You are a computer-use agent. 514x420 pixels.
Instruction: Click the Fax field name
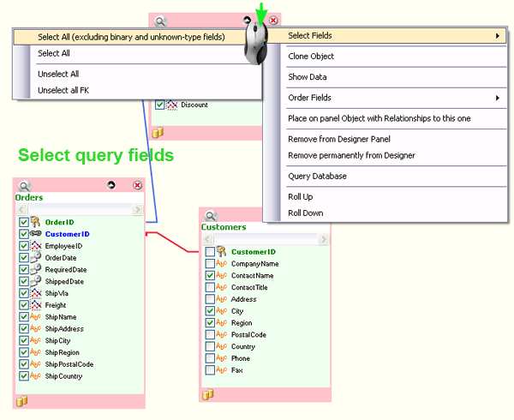tap(237, 370)
